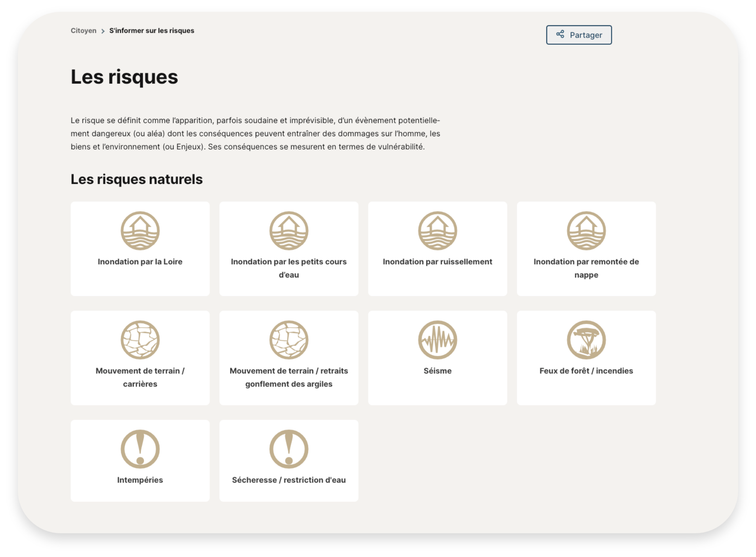Open the Intempéries label

(140, 480)
